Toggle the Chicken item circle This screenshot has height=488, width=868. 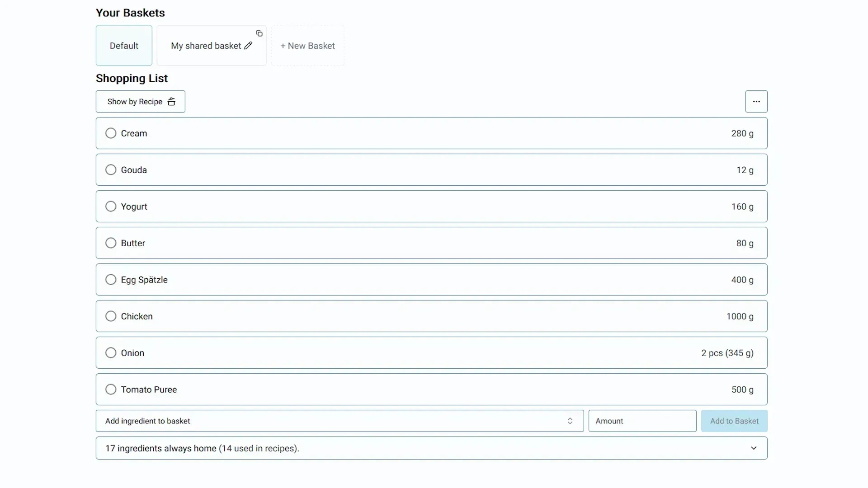[111, 316]
